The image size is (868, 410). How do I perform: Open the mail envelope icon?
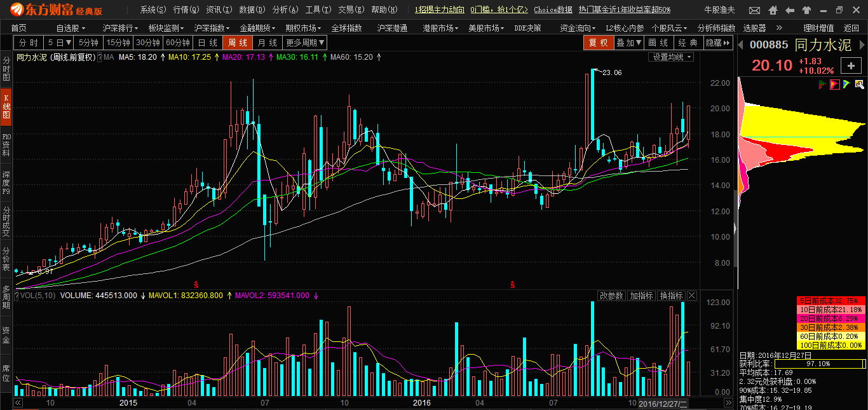[754, 10]
